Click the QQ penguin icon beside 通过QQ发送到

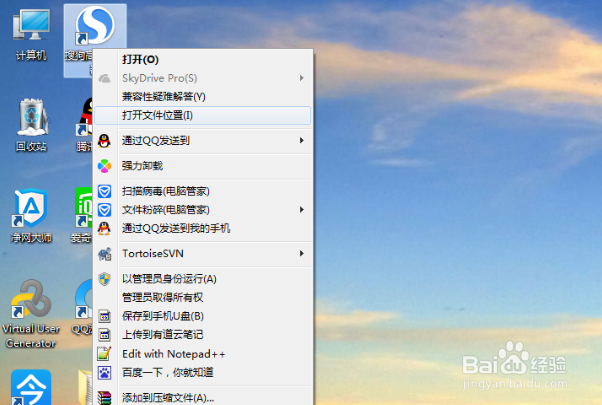pos(104,141)
